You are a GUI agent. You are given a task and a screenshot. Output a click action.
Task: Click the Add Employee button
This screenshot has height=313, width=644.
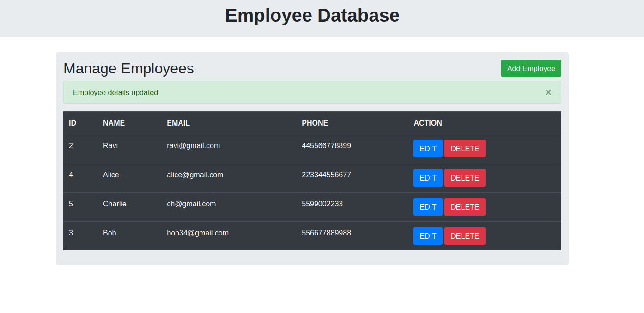531,68
